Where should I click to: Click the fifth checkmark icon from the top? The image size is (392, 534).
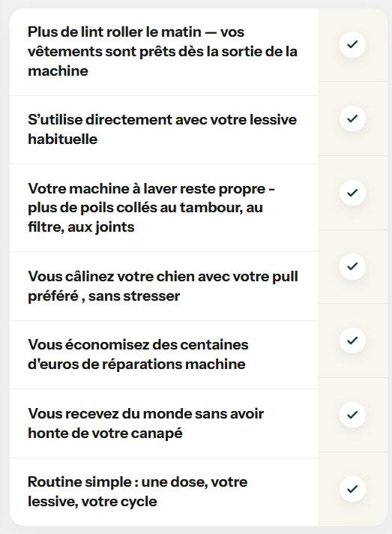(352, 340)
